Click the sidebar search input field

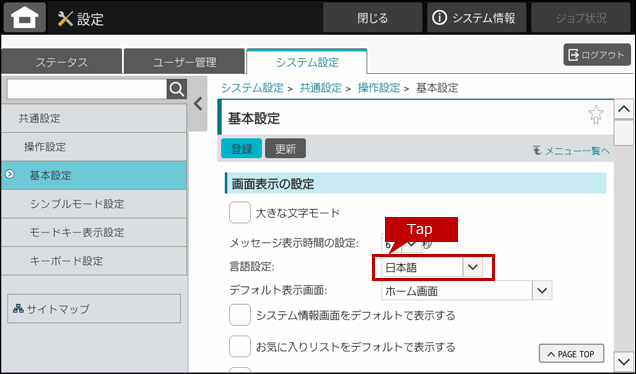coord(86,89)
